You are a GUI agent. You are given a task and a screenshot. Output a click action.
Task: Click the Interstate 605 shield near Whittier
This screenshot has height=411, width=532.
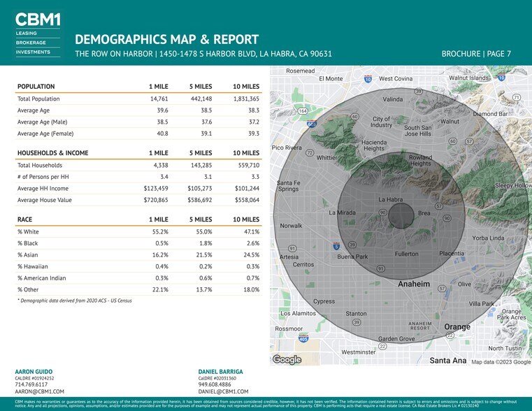[x=312, y=124]
